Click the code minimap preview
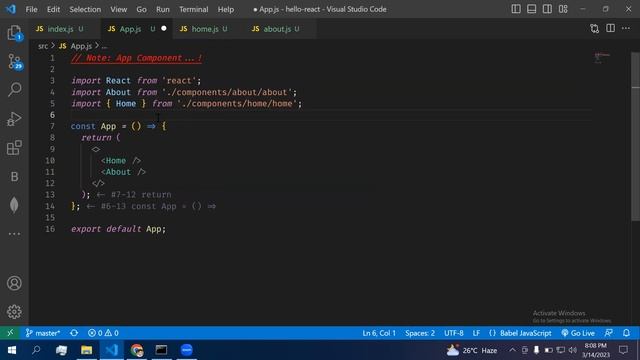Screen dimensions: 640x360 click(602, 58)
